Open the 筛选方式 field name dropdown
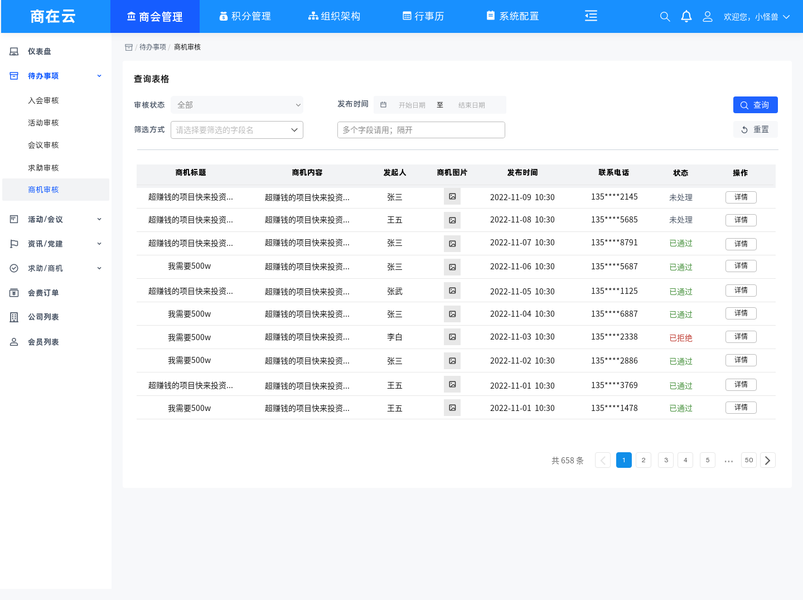 pyautogui.click(x=237, y=130)
